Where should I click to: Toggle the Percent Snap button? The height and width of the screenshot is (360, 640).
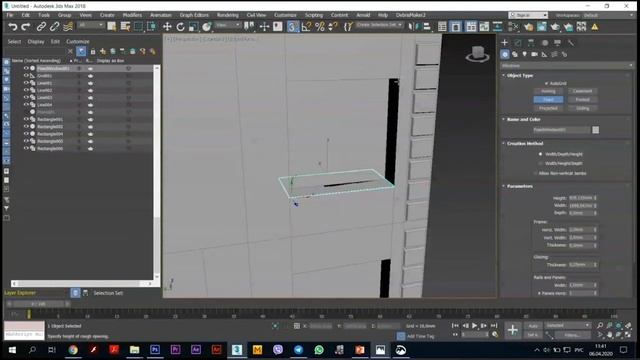(x=320, y=27)
